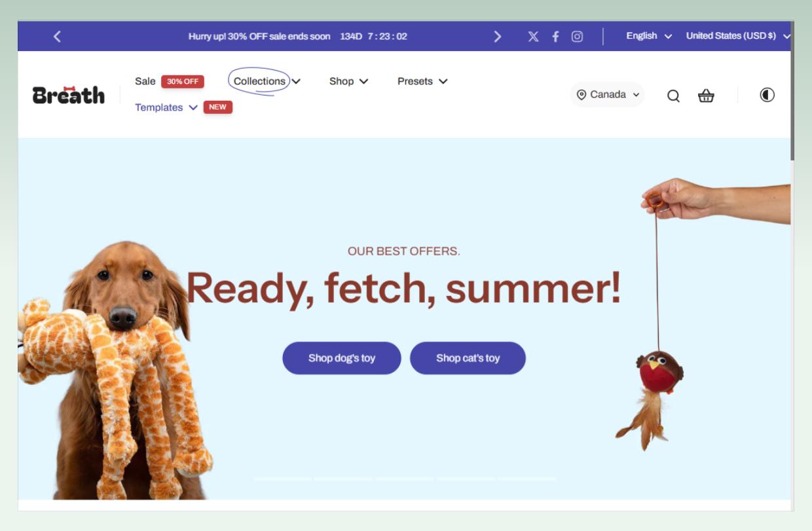Viewport: 812px width, 531px height.
Task: Open the Shop menu
Action: pos(349,81)
